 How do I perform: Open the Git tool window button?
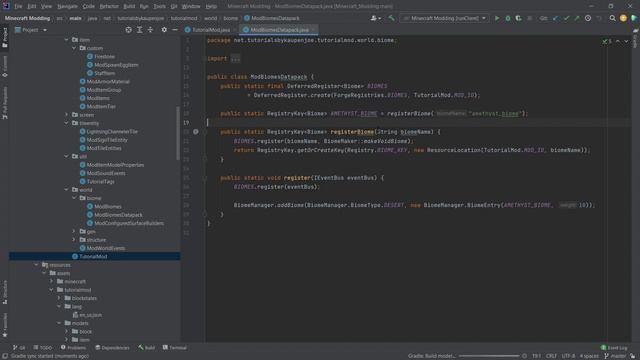[x=19, y=348]
